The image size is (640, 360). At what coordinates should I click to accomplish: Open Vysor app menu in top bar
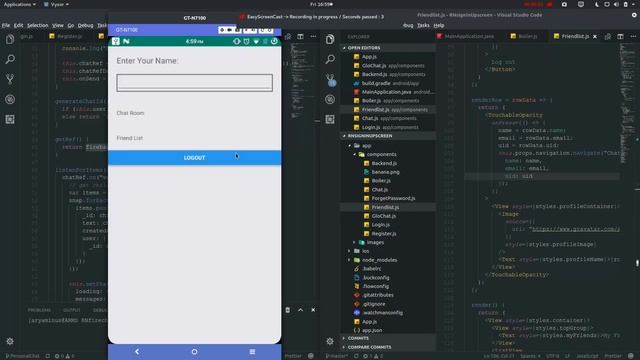[x=57, y=4]
